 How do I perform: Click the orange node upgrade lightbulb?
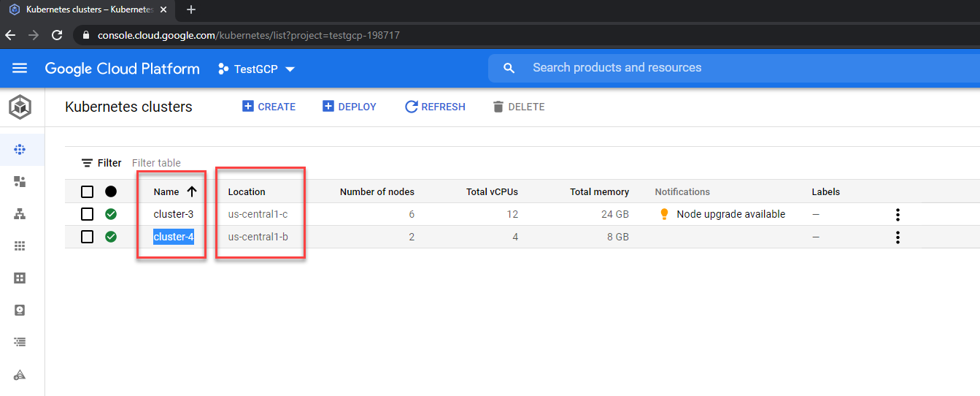[664, 214]
